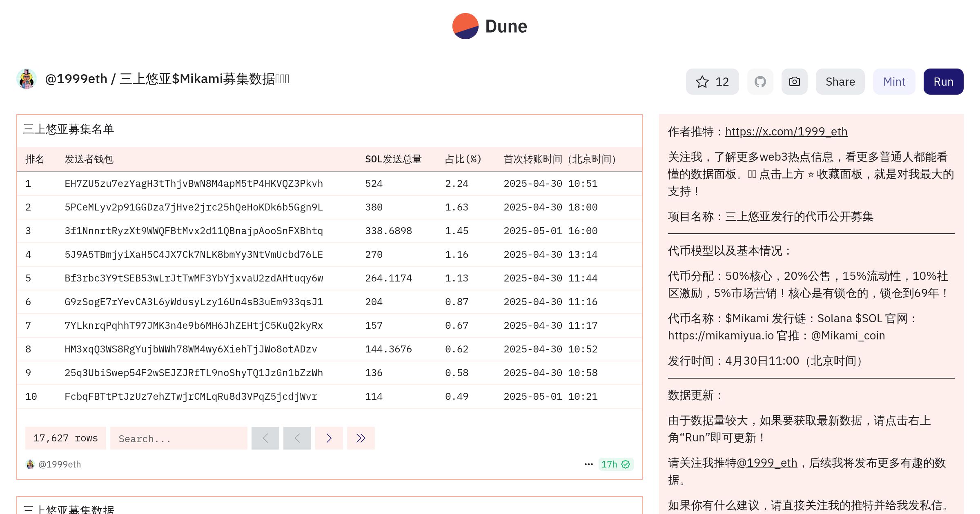Select wallet EH7ZU5zu7ezYagH3tThjvBwN8M4apM5tP4HKVQZ3Pkvh

(194, 184)
